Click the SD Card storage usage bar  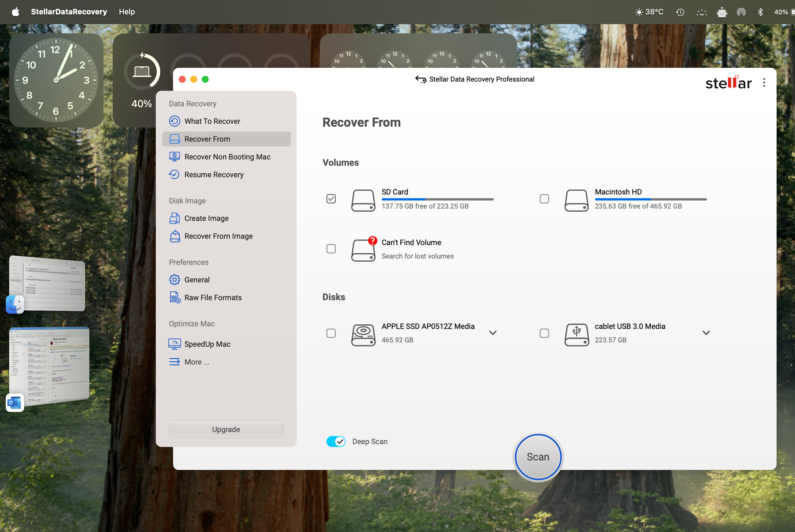click(437, 199)
